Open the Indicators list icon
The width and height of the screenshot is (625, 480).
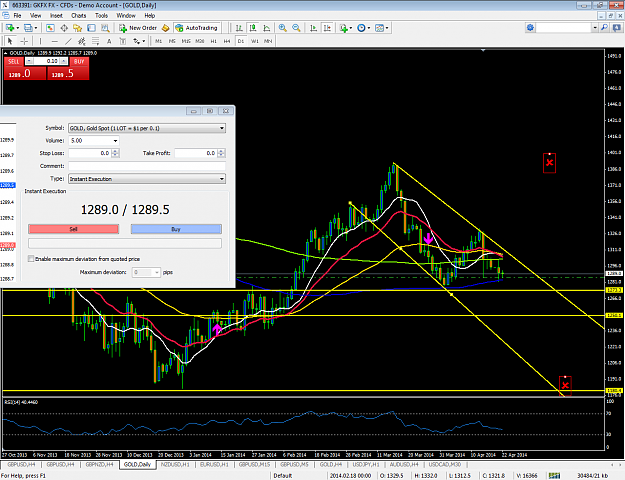[x=344, y=28]
